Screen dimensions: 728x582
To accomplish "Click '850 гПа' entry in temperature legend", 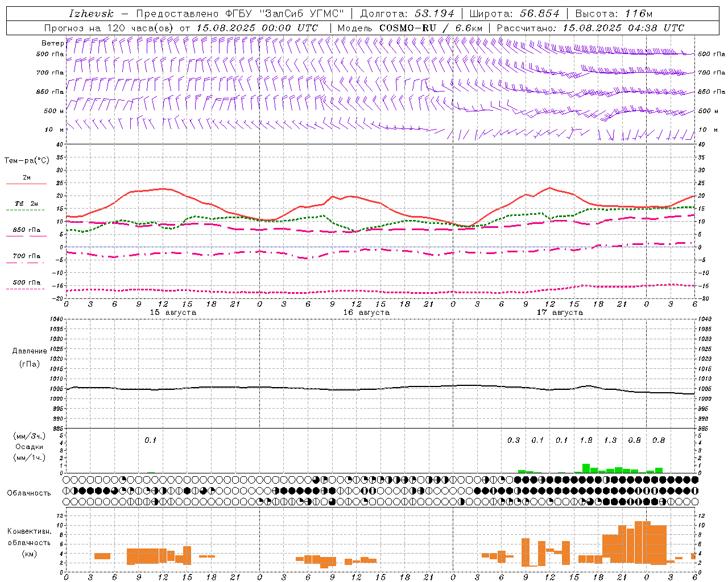I will click(x=27, y=230).
